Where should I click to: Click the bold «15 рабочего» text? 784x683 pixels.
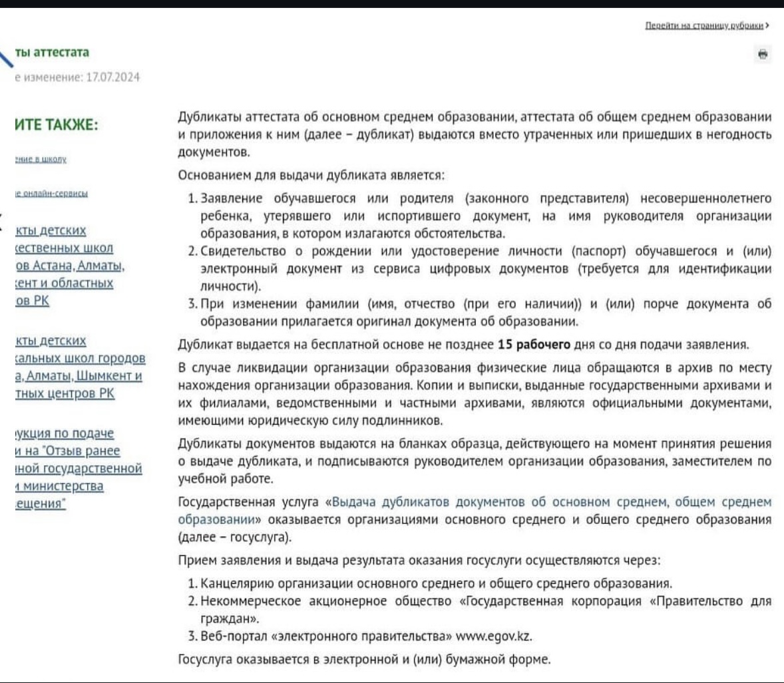pyautogui.click(x=534, y=345)
